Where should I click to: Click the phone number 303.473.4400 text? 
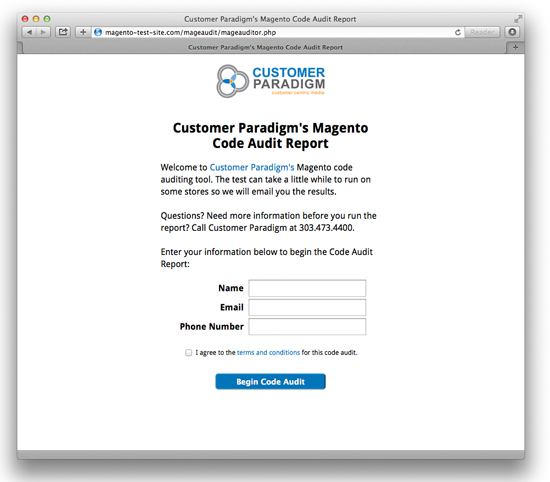[326, 228]
